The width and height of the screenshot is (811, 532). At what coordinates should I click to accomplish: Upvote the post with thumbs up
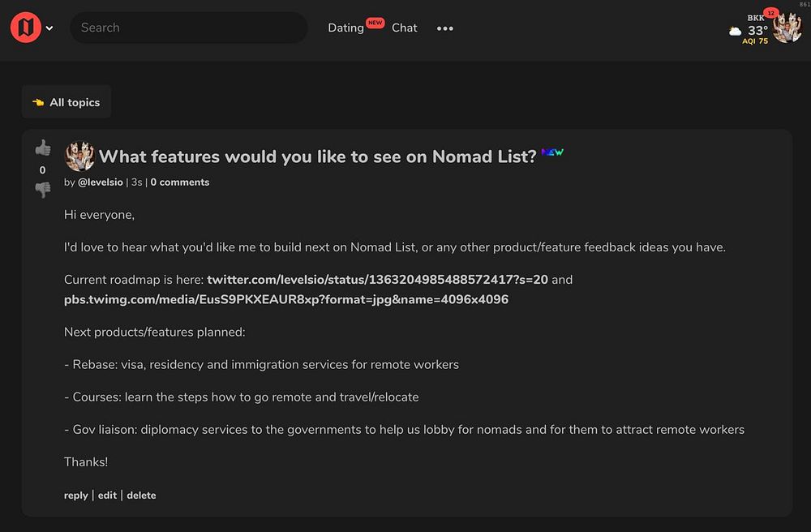pos(43,148)
